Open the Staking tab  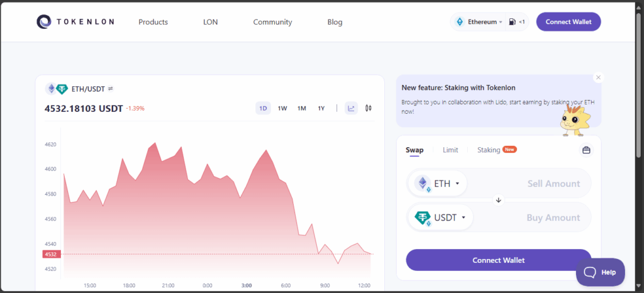coord(489,150)
